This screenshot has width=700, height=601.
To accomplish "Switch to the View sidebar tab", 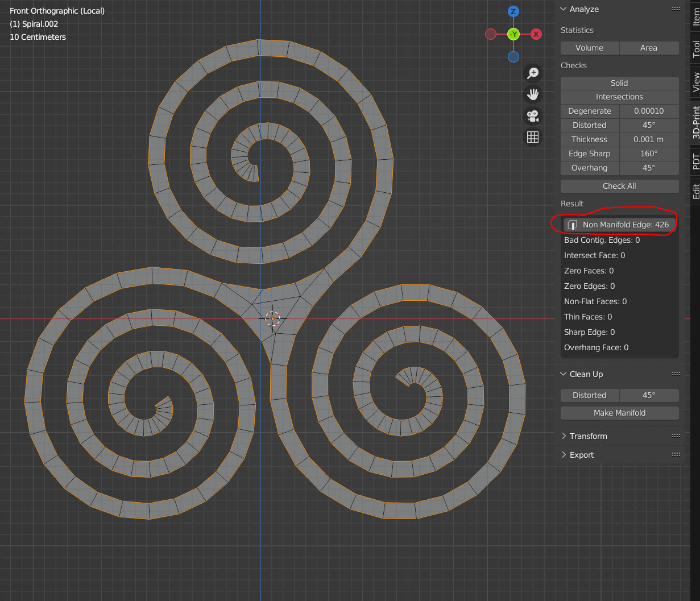I will point(695,81).
